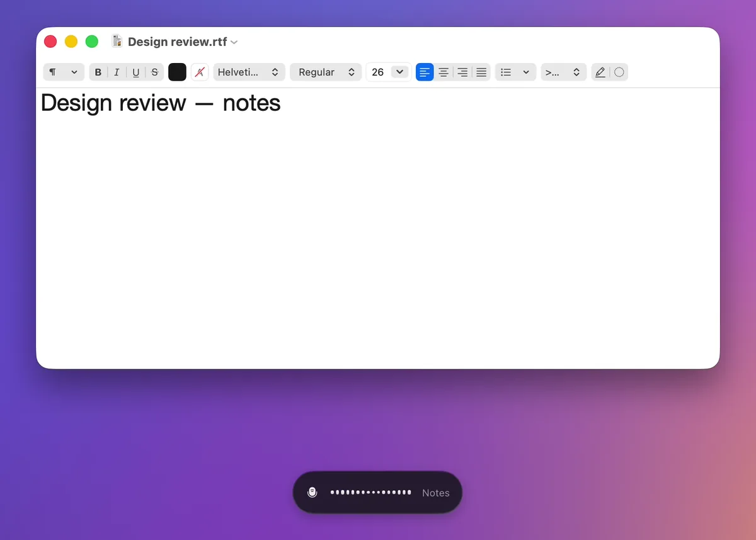This screenshot has width=756, height=540.
Task: Click the pen highlight icon in toolbar
Action: click(x=600, y=72)
